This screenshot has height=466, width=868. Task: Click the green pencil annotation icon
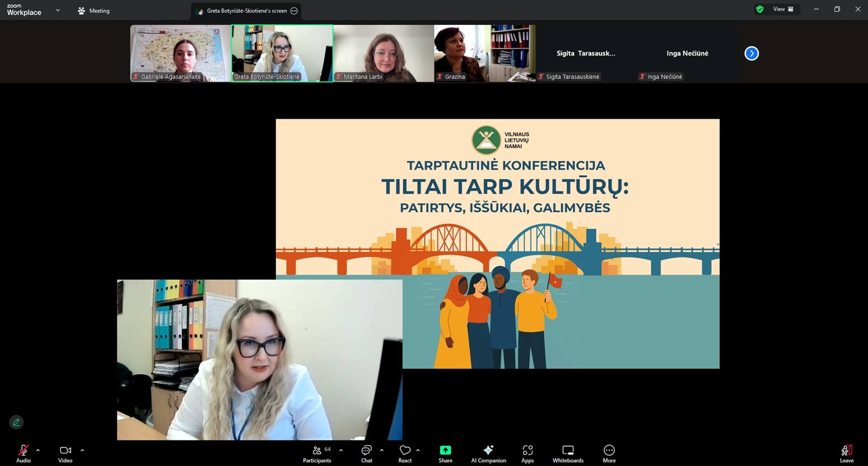pos(16,422)
